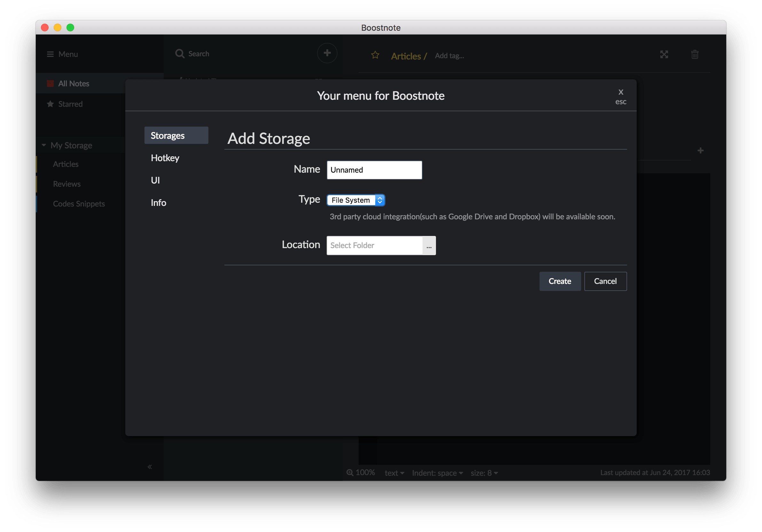Click the Starred star icon in sidebar
The height and width of the screenshot is (532, 762).
pyautogui.click(x=50, y=104)
